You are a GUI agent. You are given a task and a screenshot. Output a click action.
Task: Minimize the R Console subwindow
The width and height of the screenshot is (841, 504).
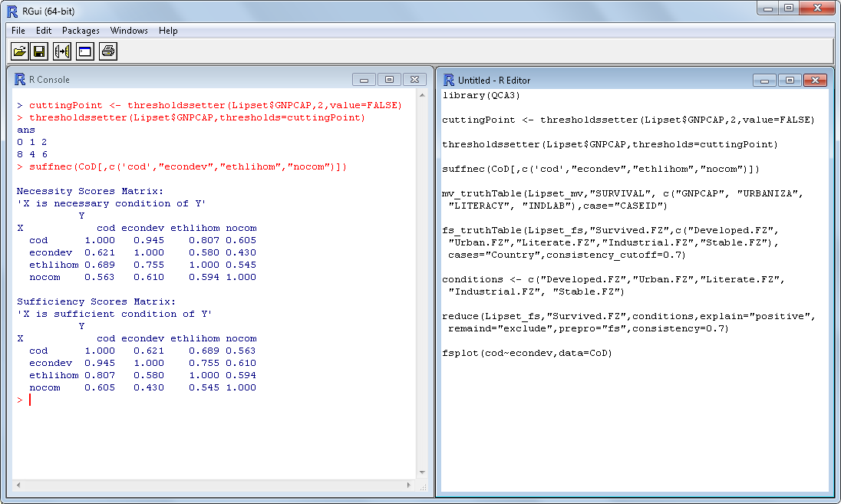click(364, 80)
